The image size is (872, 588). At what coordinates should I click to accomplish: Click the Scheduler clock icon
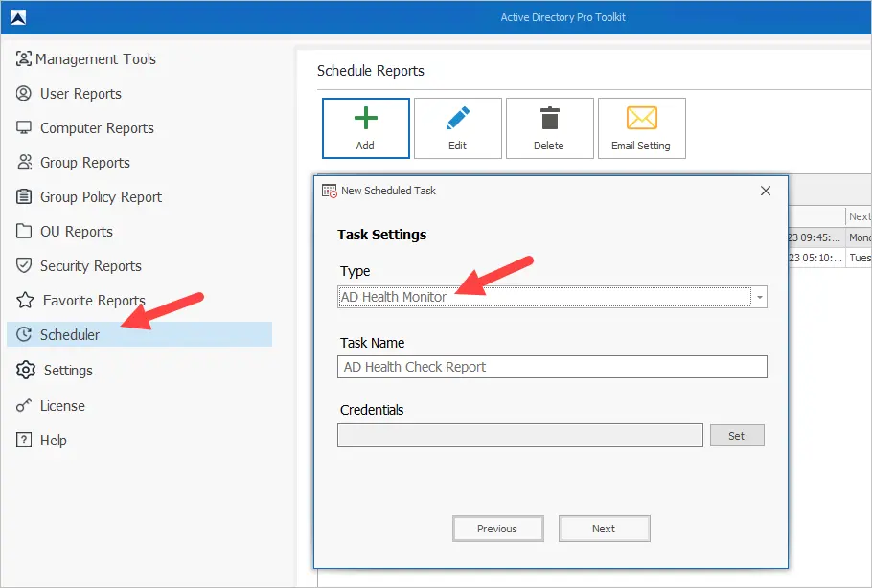tap(23, 334)
